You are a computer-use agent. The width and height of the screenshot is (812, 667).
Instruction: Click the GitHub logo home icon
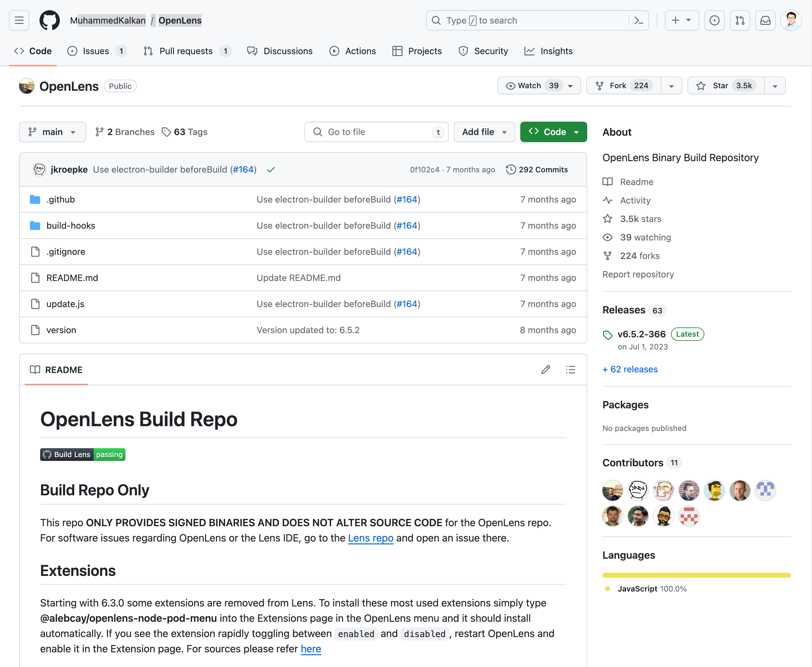(50, 20)
